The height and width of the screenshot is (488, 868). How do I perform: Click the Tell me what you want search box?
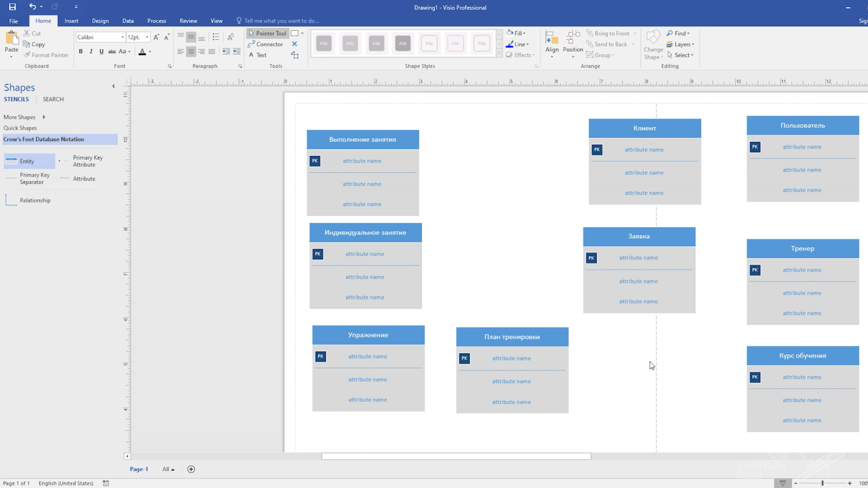click(282, 21)
